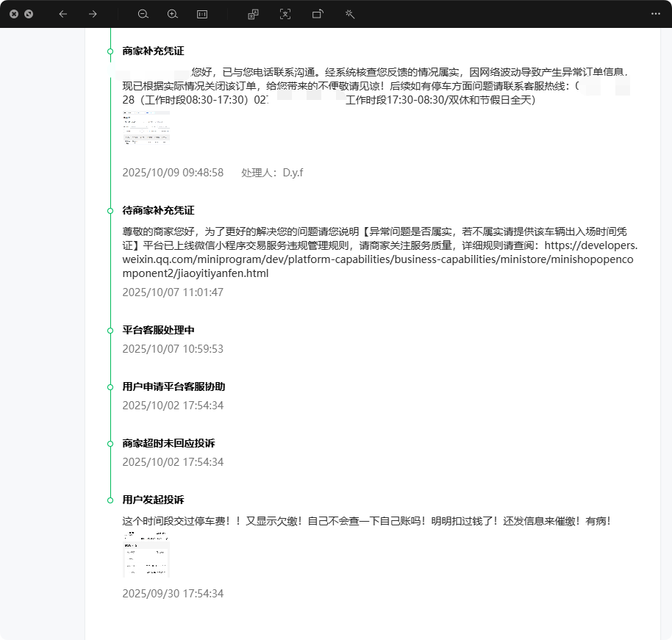Image resolution: width=672 pixels, height=640 pixels.
Task: Select the 用户申请平台客服协助 node
Action: tap(111, 386)
